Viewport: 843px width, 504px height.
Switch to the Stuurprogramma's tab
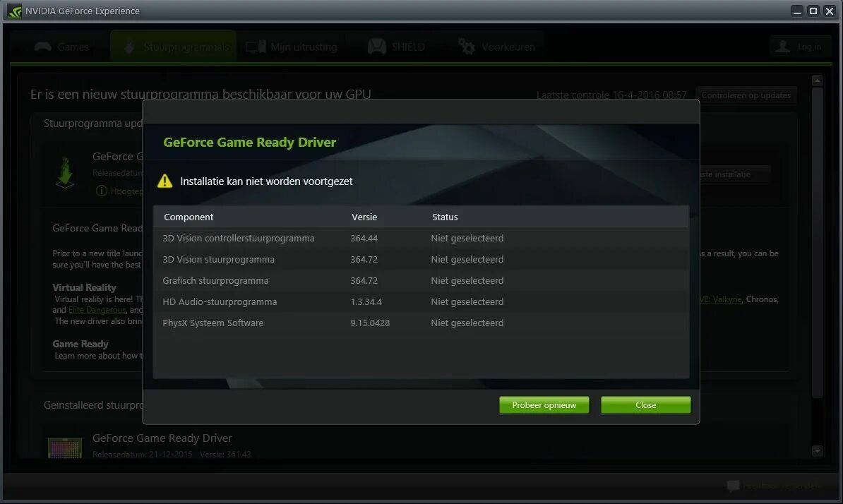[173, 47]
